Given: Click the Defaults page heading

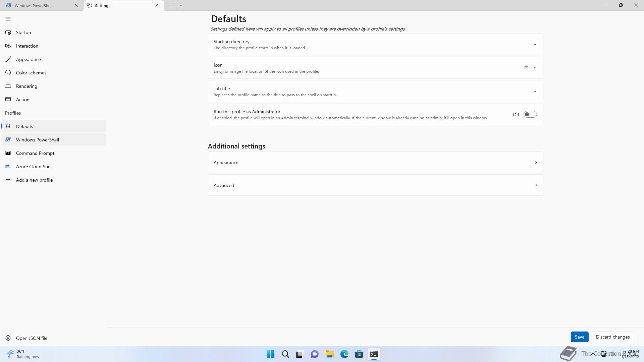Looking at the screenshot, I should pos(228,19).
